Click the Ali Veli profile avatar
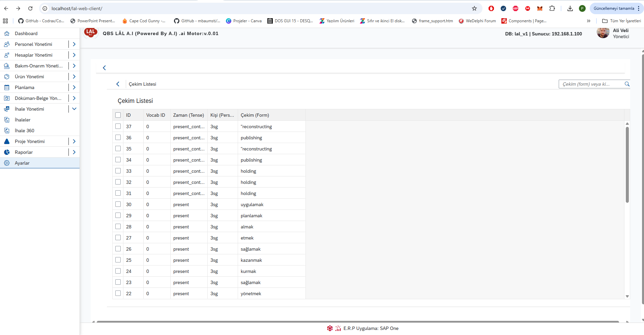This screenshot has width=644, height=335. 603,33
